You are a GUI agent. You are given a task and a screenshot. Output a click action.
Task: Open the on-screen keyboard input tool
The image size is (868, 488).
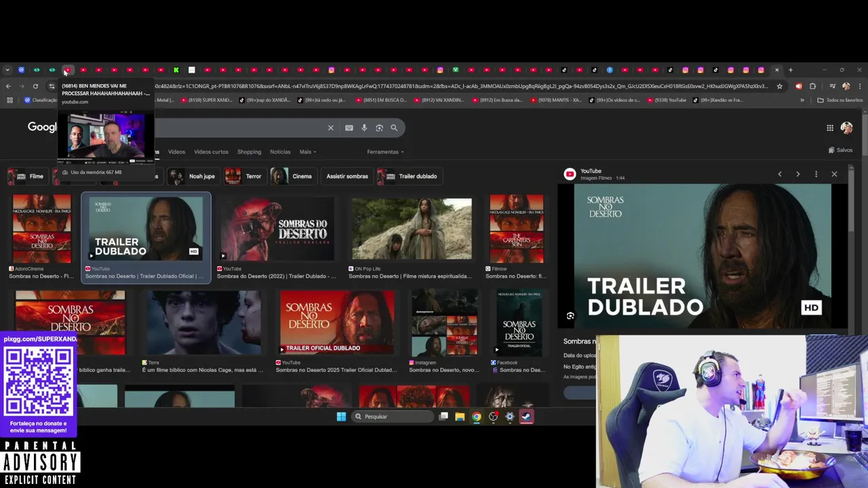click(349, 127)
